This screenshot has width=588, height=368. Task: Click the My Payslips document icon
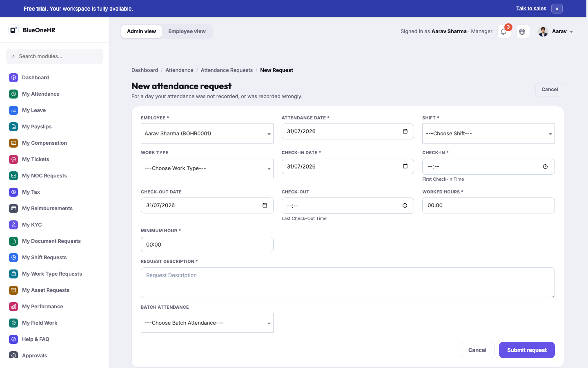(x=13, y=127)
